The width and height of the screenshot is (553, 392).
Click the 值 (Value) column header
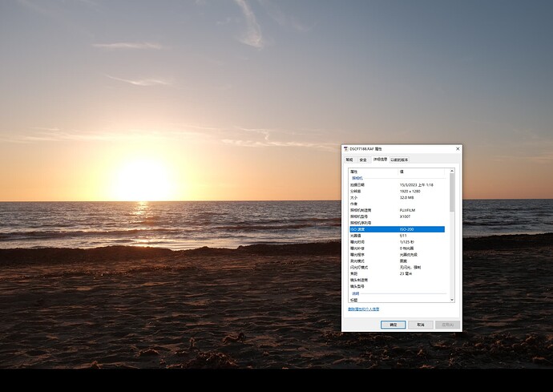click(x=422, y=172)
